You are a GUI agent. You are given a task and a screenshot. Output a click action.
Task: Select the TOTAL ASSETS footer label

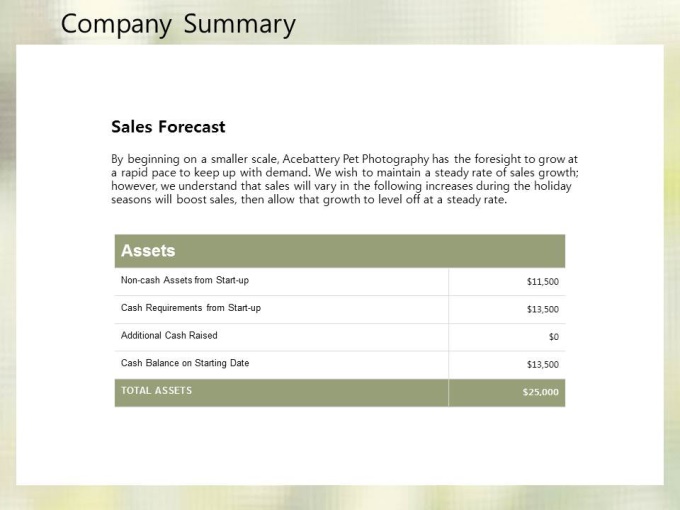tap(156, 391)
